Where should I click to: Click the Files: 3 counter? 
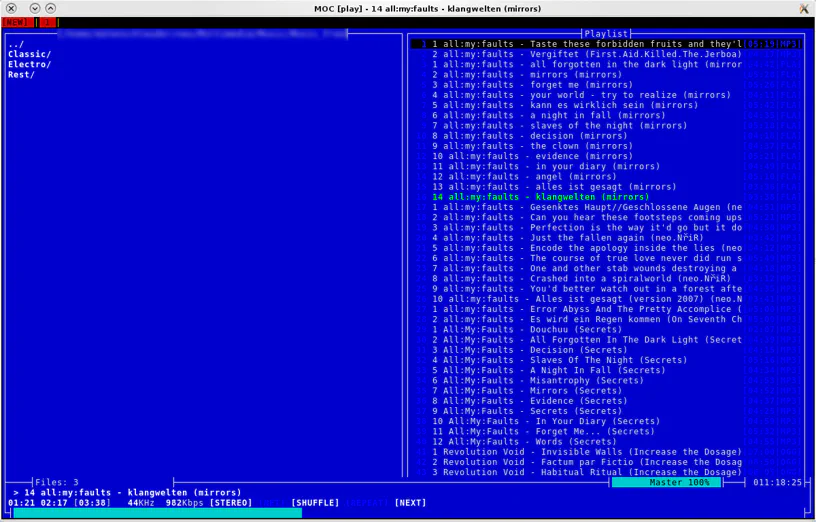pyautogui.click(x=57, y=482)
